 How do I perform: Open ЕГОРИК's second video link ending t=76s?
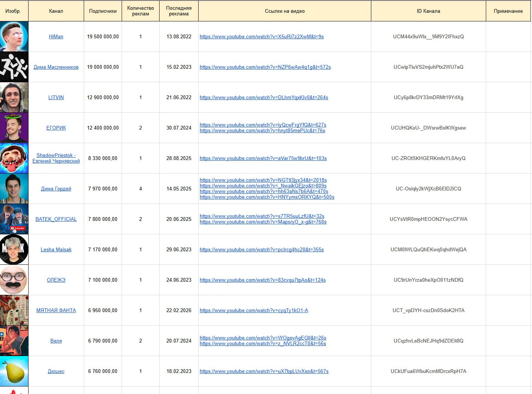point(262,131)
